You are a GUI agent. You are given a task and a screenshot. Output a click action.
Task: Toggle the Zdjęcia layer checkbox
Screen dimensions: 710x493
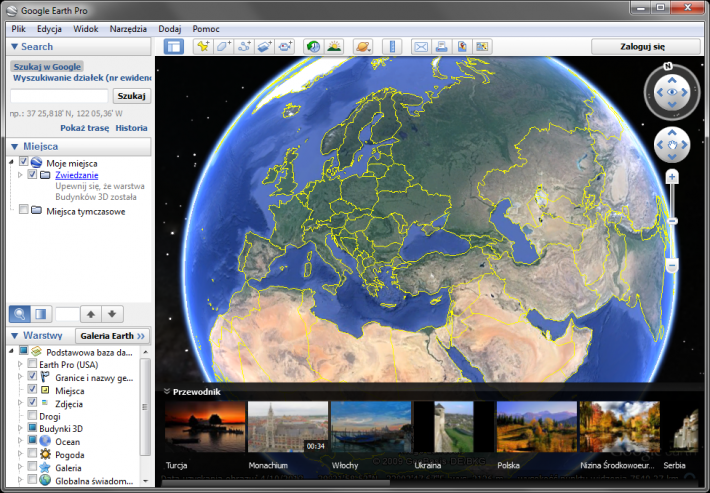tap(32, 402)
